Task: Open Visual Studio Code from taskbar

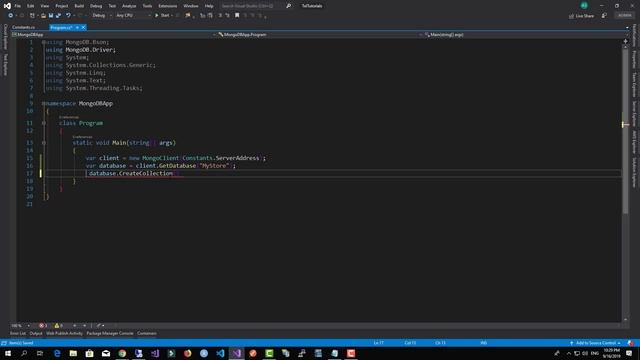Action: point(220,353)
